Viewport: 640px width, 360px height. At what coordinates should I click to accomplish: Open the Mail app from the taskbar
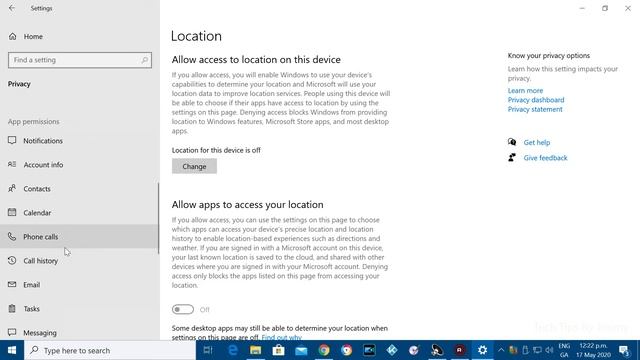point(301,350)
